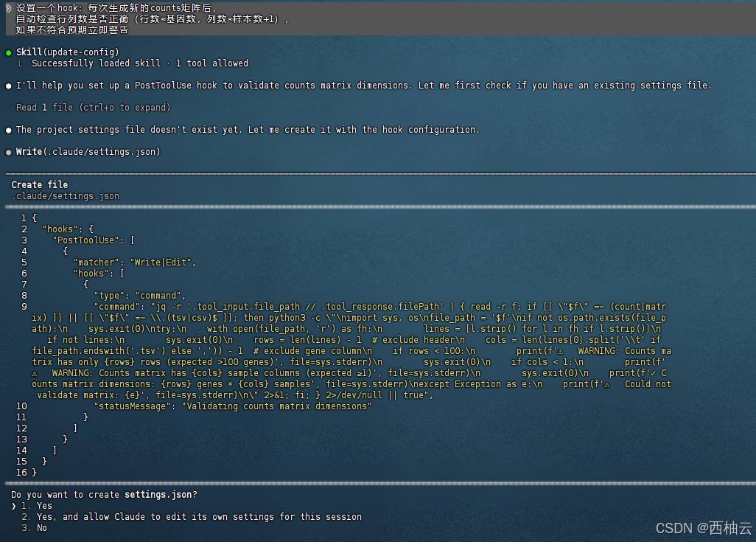Click the Write(.claude/settings.json) tool line

pyautogui.click(x=88, y=152)
